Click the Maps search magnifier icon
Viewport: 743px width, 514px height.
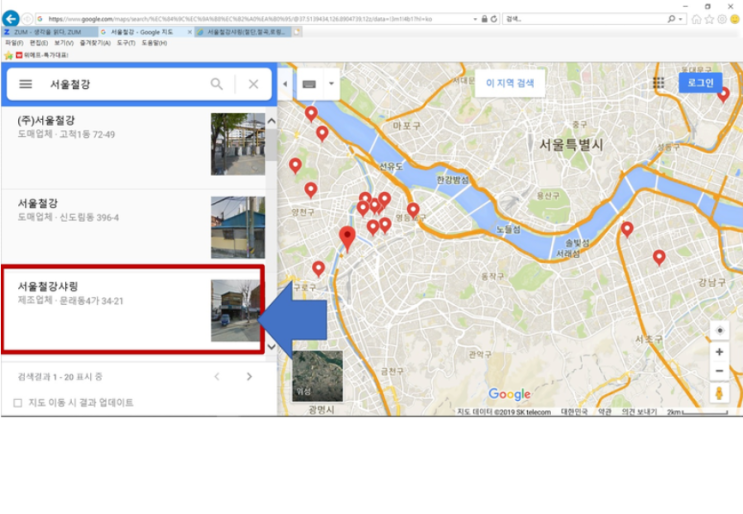point(217,84)
